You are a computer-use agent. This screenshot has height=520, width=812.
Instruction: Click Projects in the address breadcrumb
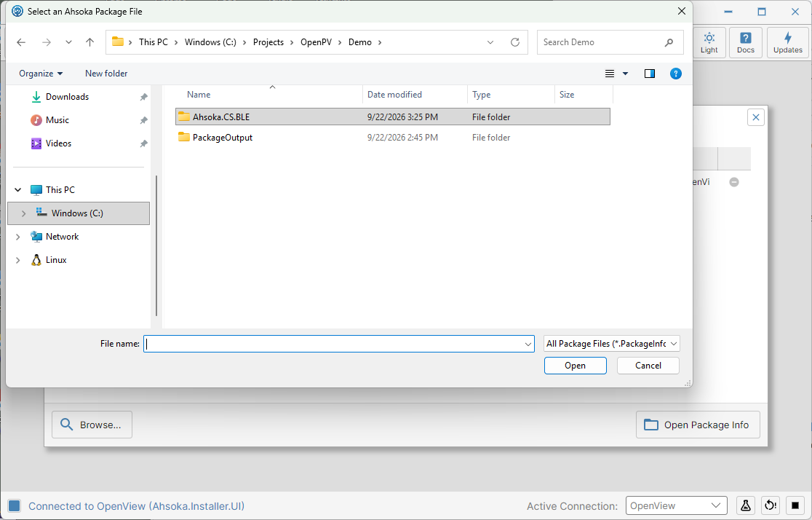268,42
